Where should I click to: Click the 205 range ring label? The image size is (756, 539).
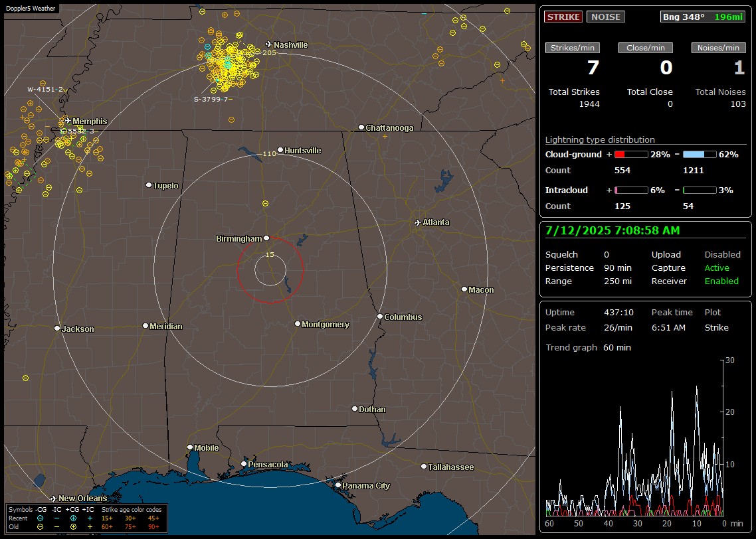pyautogui.click(x=270, y=52)
